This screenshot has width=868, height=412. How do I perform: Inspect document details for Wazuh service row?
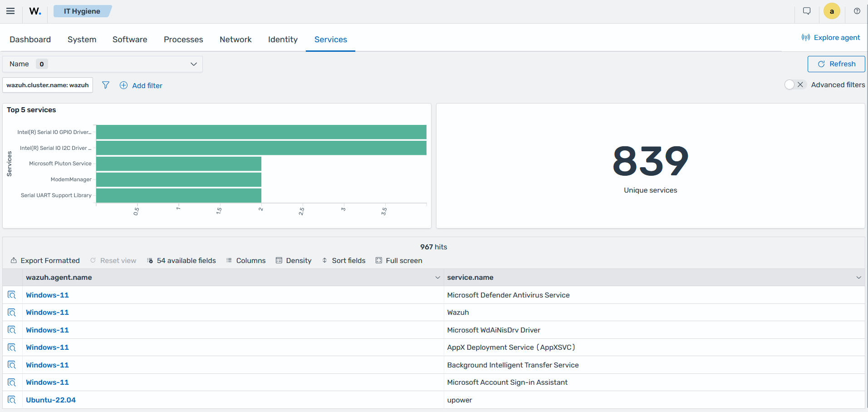[12, 313]
